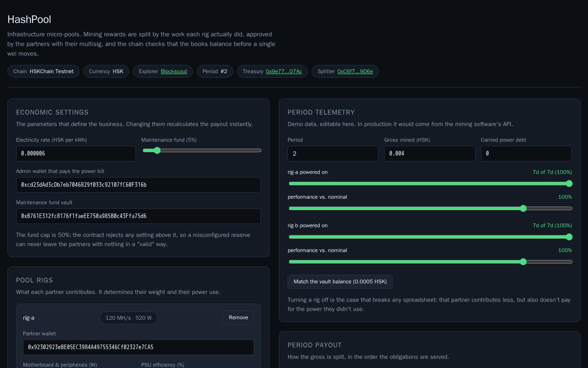
Task: Focus the Period number input
Action: click(x=333, y=154)
